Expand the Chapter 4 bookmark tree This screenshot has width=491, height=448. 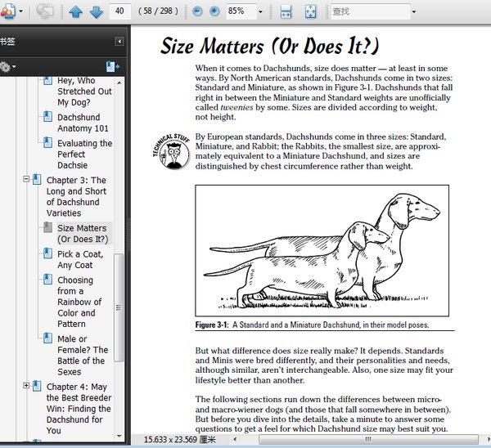click(x=26, y=387)
